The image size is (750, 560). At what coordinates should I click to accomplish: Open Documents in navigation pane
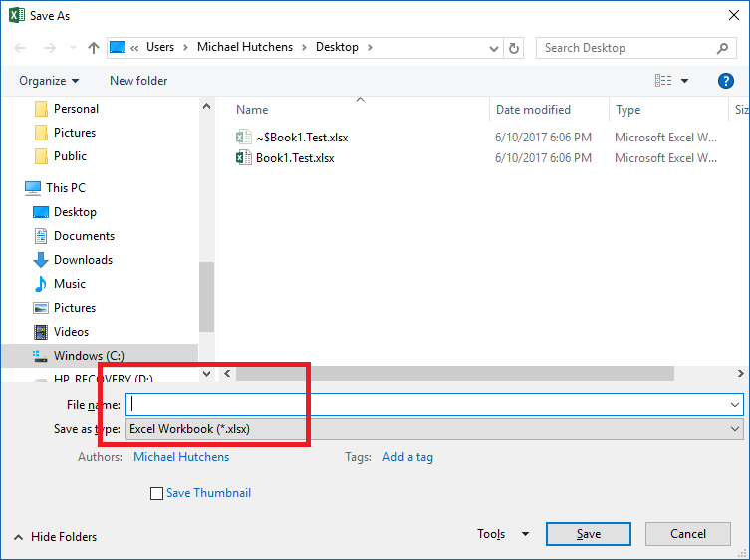(x=74, y=236)
